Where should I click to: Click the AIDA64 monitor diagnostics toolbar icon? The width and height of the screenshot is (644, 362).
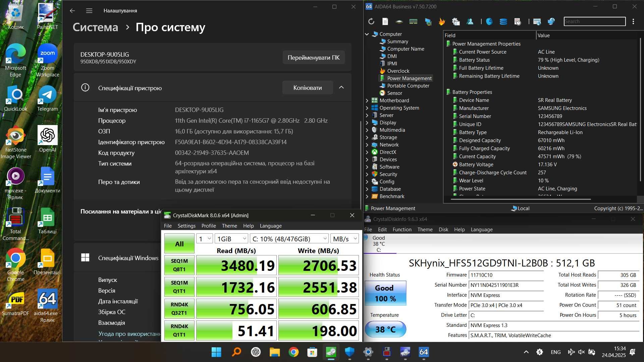(428, 21)
